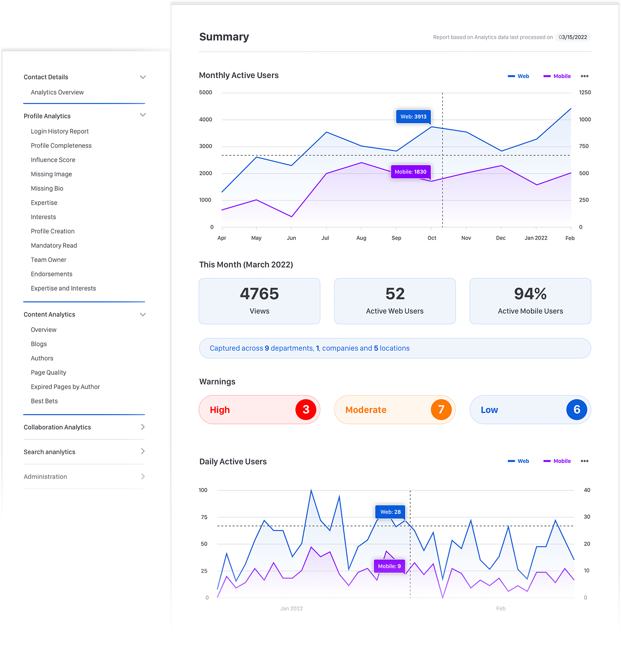Open Endorsements report
The height and width of the screenshot is (672, 621).
[51, 274]
